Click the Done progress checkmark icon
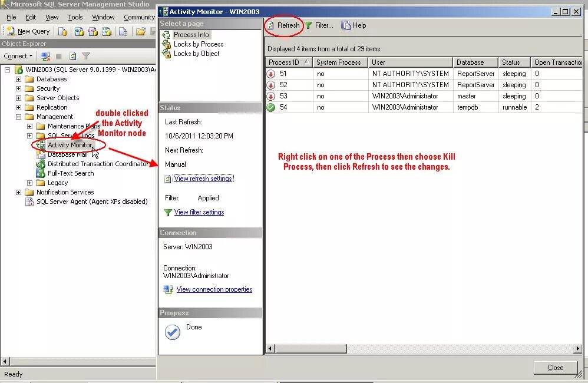 point(173,332)
